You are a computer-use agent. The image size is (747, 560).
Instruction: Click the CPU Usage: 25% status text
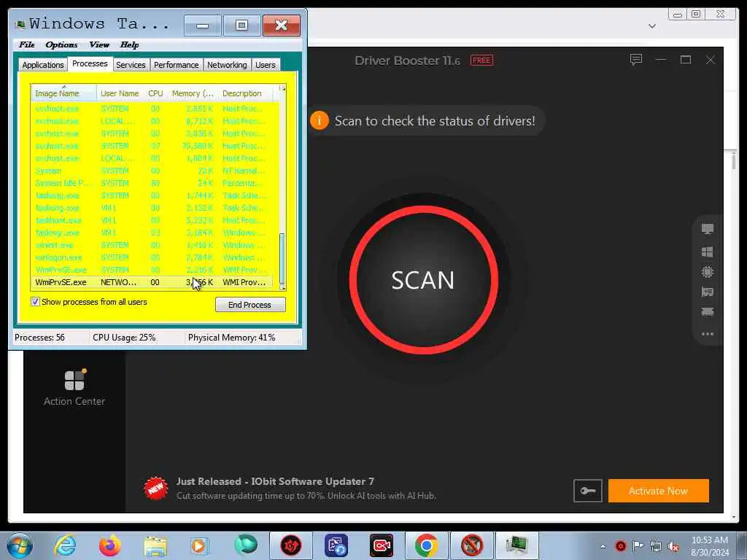point(124,338)
